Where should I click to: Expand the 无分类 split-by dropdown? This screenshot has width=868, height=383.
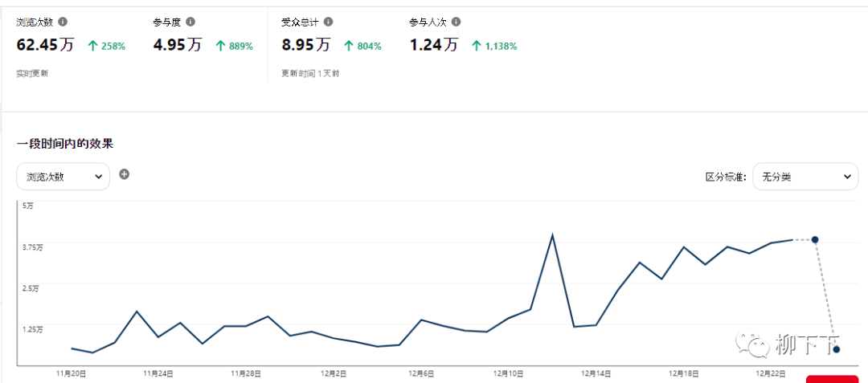point(805,176)
